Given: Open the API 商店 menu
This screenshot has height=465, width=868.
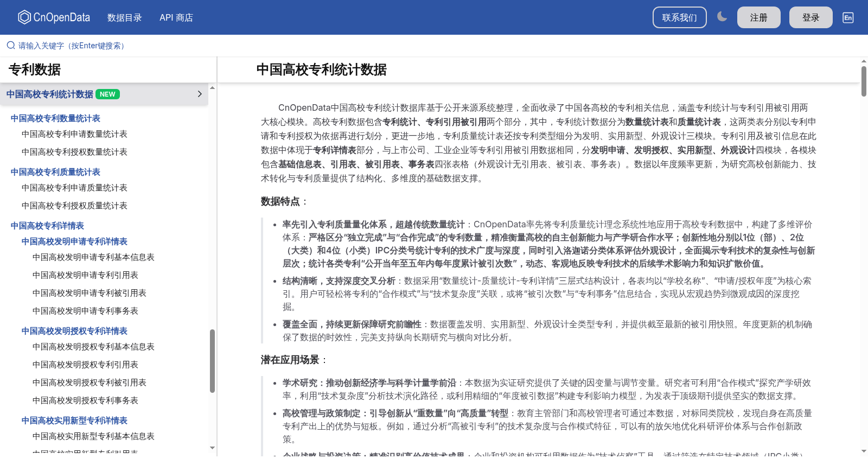Looking at the screenshot, I should click(176, 17).
